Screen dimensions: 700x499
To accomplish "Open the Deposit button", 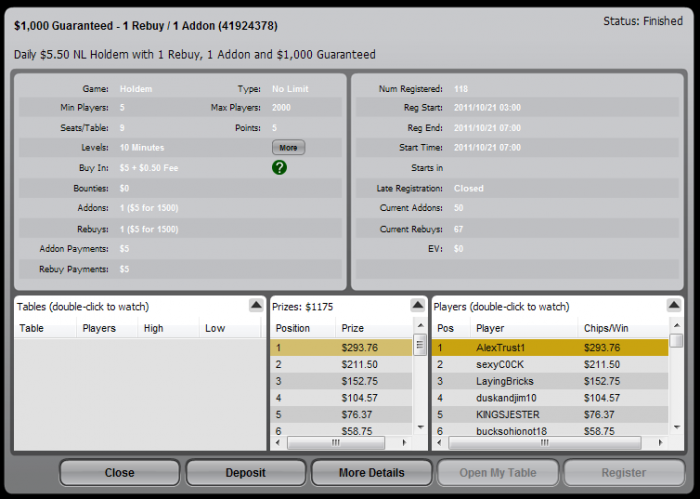I will click(x=246, y=473).
